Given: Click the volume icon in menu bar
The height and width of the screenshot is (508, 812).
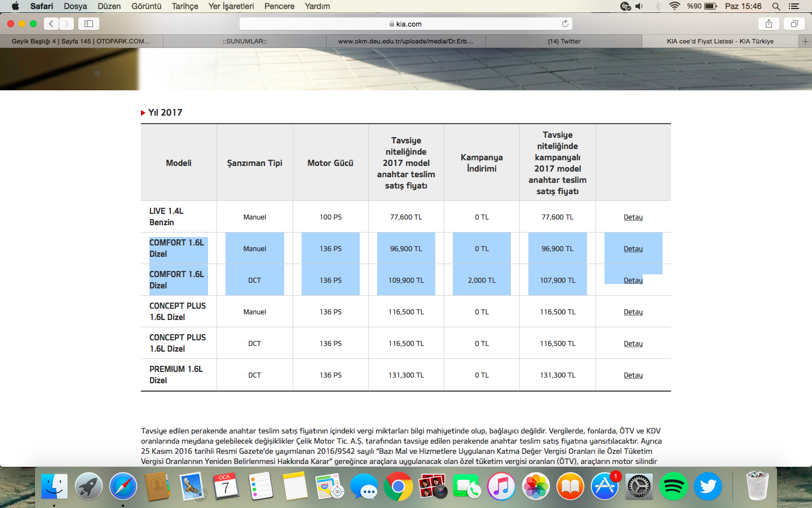Looking at the screenshot, I should coord(639,6).
